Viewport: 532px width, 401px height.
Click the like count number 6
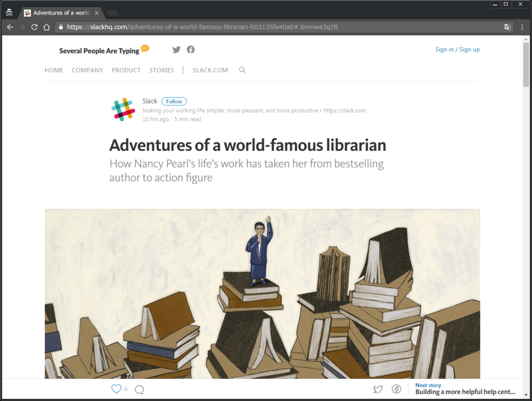tap(126, 389)
